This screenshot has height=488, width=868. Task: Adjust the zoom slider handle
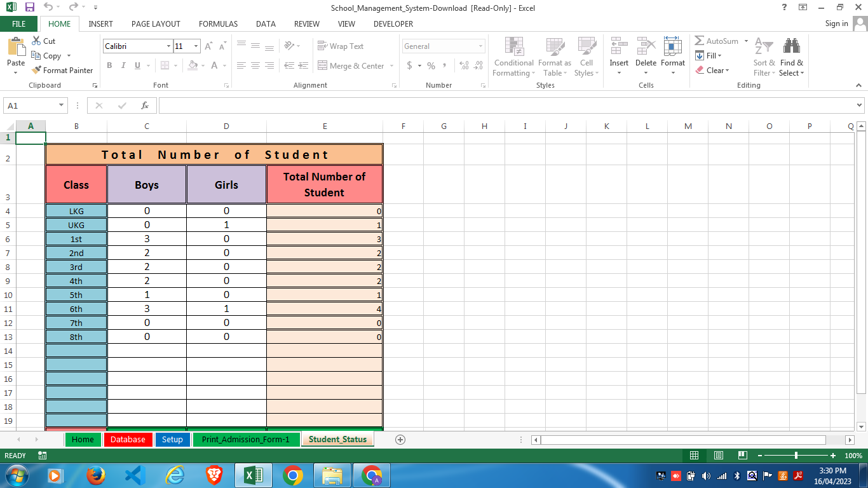pyautogui.click(x=796, y=456)
